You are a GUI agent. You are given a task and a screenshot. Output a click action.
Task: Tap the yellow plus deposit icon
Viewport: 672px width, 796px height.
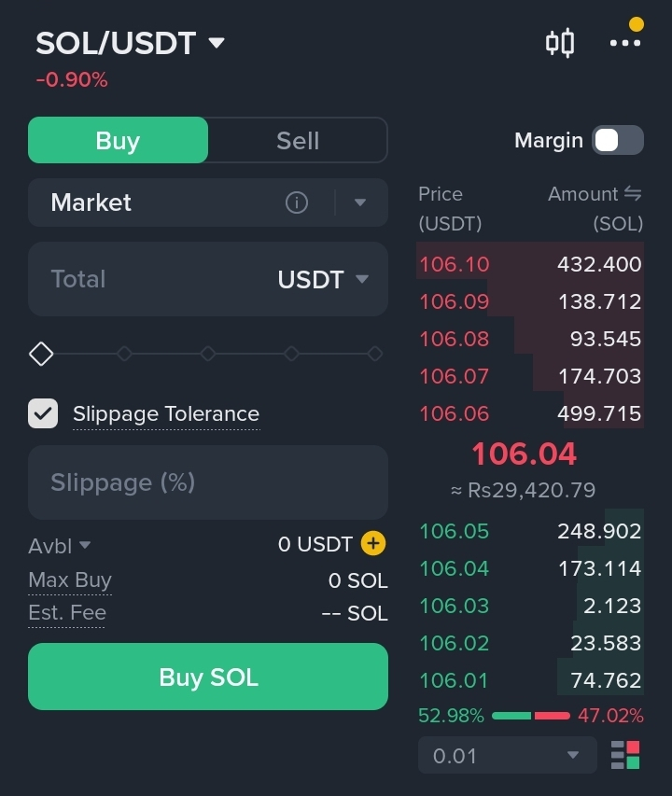click(373, 544)
